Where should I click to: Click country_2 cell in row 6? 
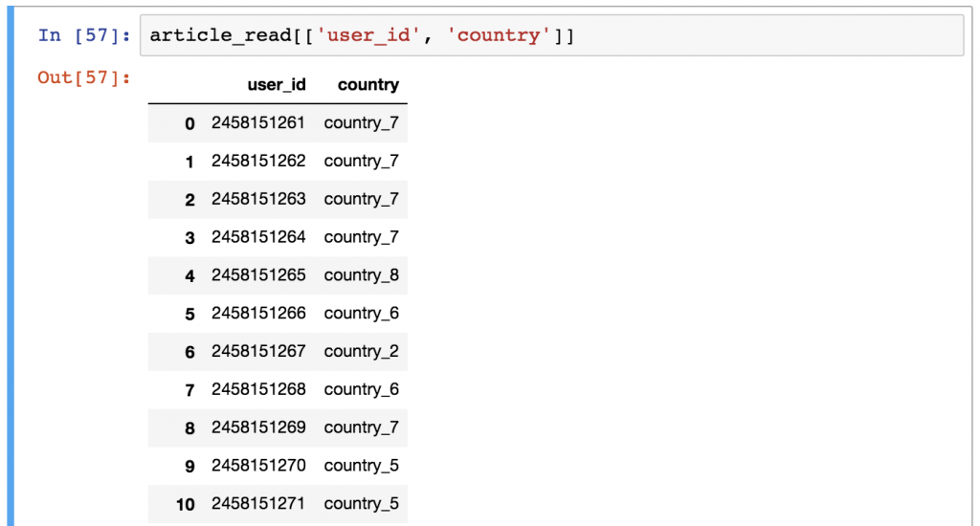pos(361,352)
